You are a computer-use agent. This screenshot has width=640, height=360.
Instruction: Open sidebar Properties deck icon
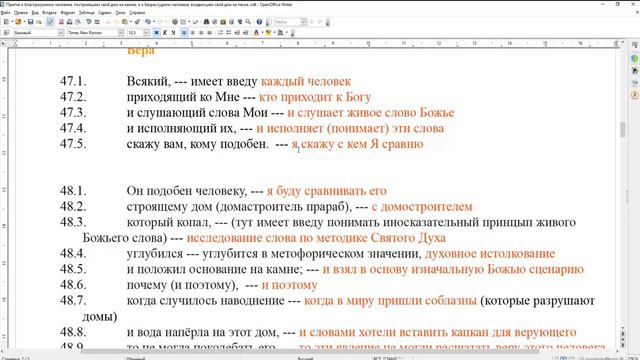(x=634, y=58)
